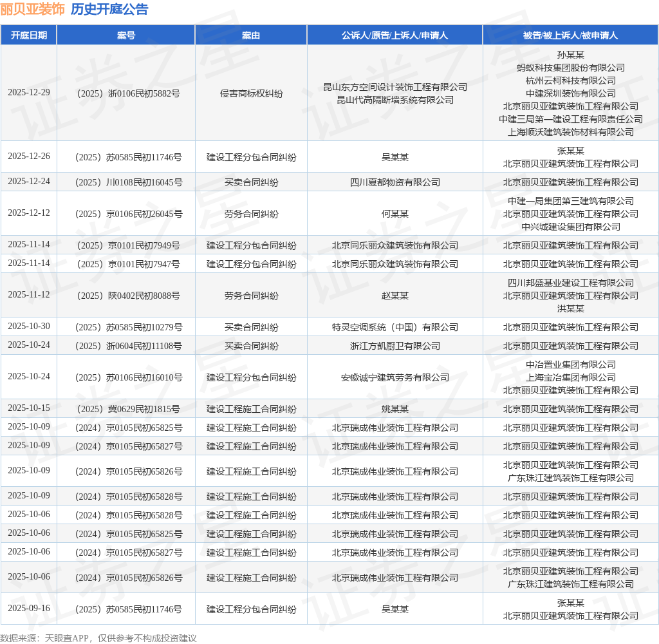
Task: Click the 2025-09-16 hearing date row
Action: click(28, 608)
